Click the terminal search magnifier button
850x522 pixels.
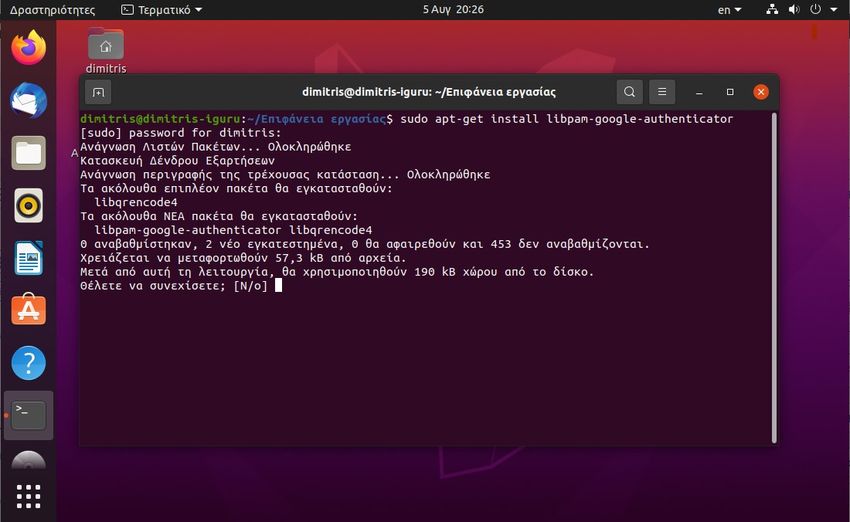click(x=629, y=92)
